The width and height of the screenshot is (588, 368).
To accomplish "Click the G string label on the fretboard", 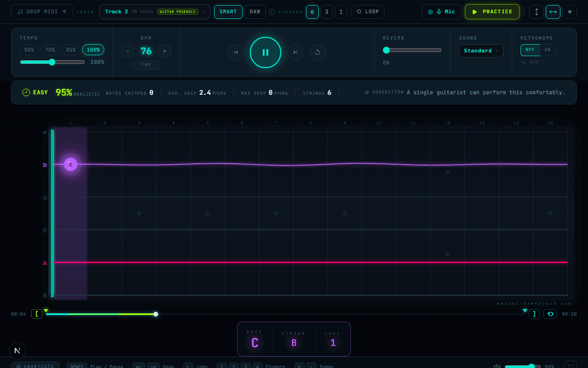I will click(45, 198).
